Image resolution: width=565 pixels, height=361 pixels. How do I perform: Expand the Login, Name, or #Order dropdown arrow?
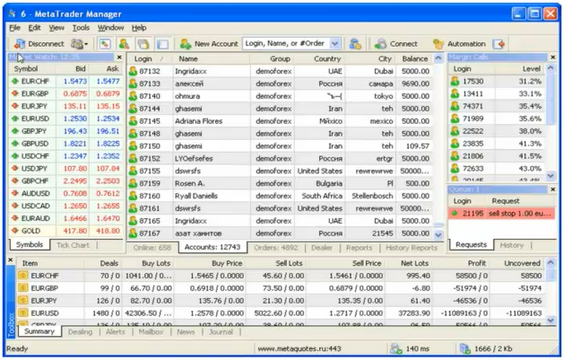335,44
